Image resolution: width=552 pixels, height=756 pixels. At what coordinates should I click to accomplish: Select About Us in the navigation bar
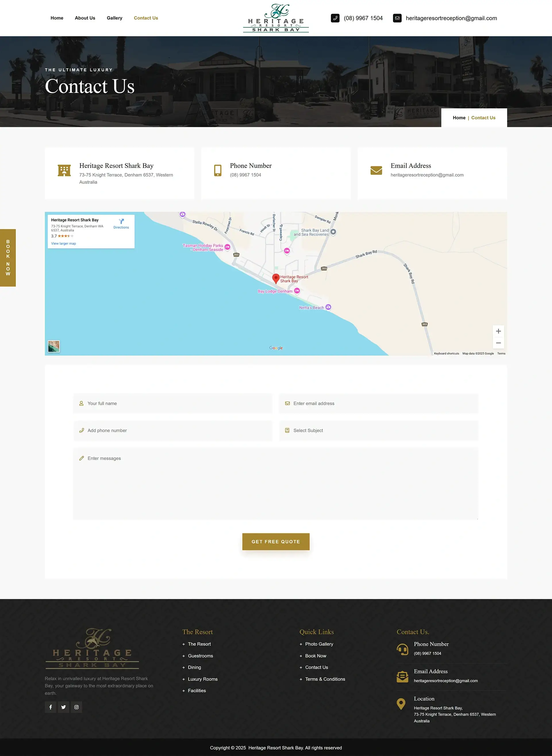pos(85,18)
